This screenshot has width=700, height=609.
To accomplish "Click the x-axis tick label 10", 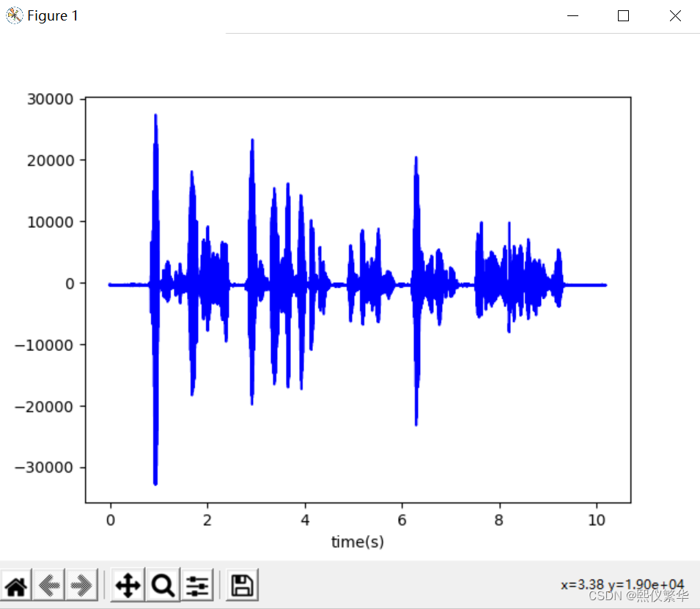I will pos(597,520).
